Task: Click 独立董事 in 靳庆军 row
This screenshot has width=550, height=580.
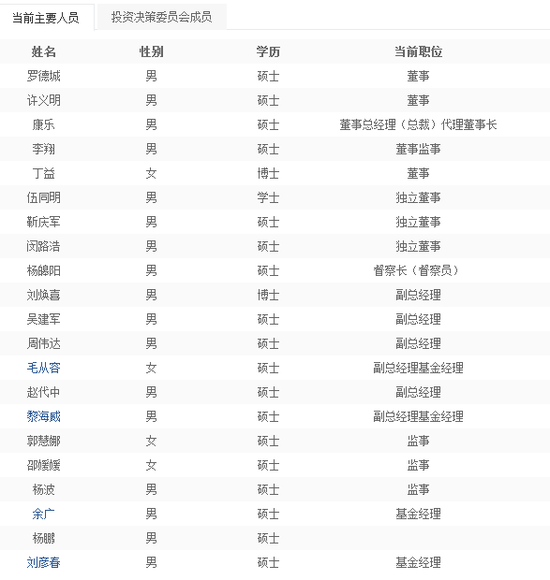Action: tap(418, 222)
